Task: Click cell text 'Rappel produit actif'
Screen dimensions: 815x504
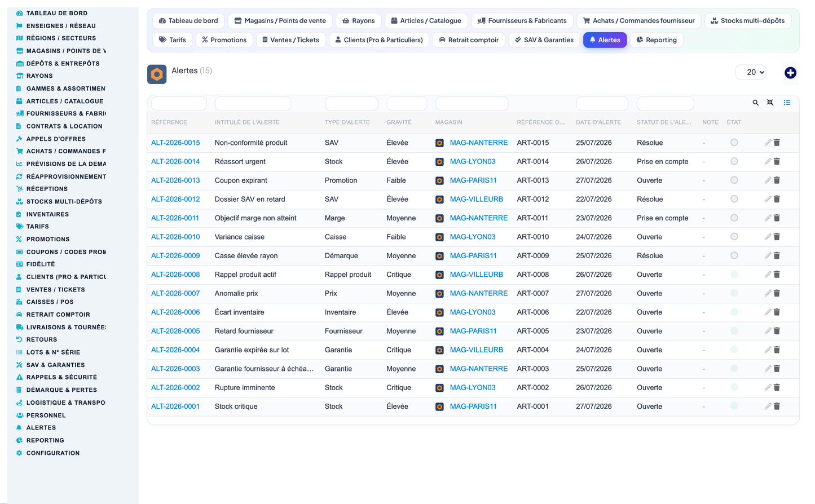Action: (x=245, y=275)
